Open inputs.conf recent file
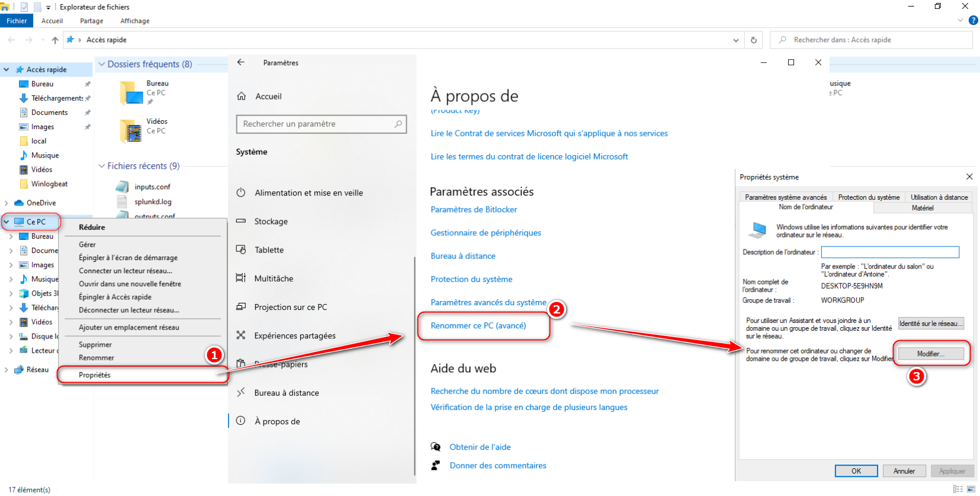 pyautogui.click(x=152, y=187)
